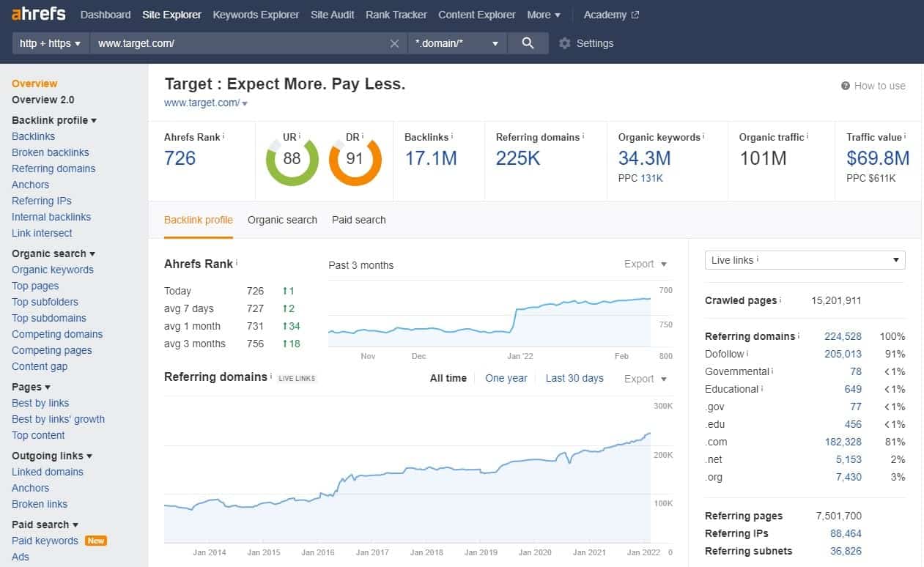Switch to the Organic search tab
This screenshot has width=924, height=567.
(x=282, y=220)
